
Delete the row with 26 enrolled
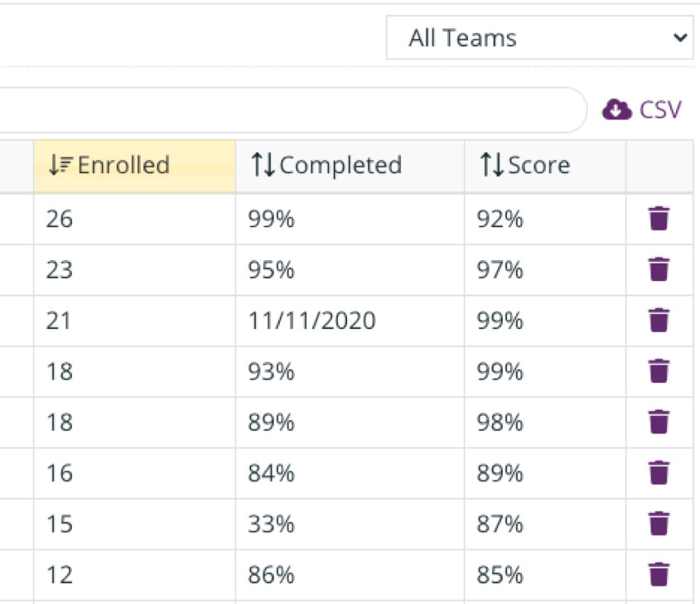point(659,220)
